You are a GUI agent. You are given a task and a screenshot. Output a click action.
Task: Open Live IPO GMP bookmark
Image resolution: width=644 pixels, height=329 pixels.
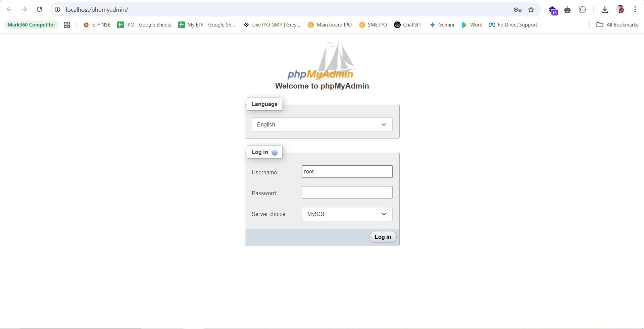272,25
